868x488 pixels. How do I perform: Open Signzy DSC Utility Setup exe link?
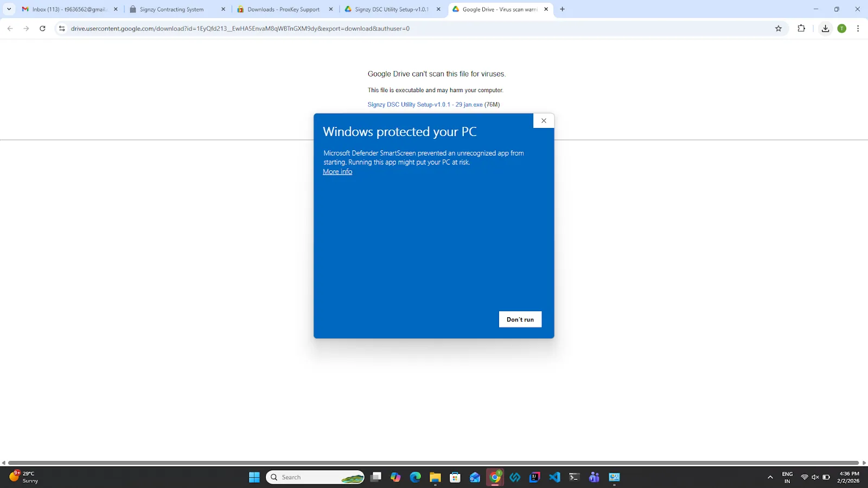coord(425,105)
